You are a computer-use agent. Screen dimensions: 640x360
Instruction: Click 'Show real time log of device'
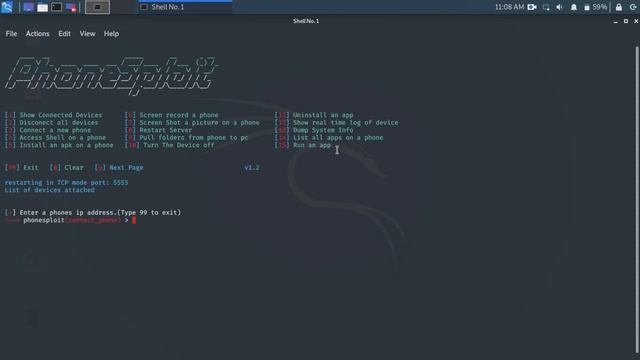[345, 122]
